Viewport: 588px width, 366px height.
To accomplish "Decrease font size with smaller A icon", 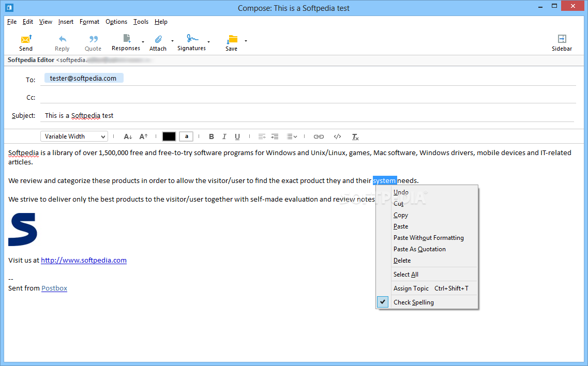I will [x=128, y=136].
